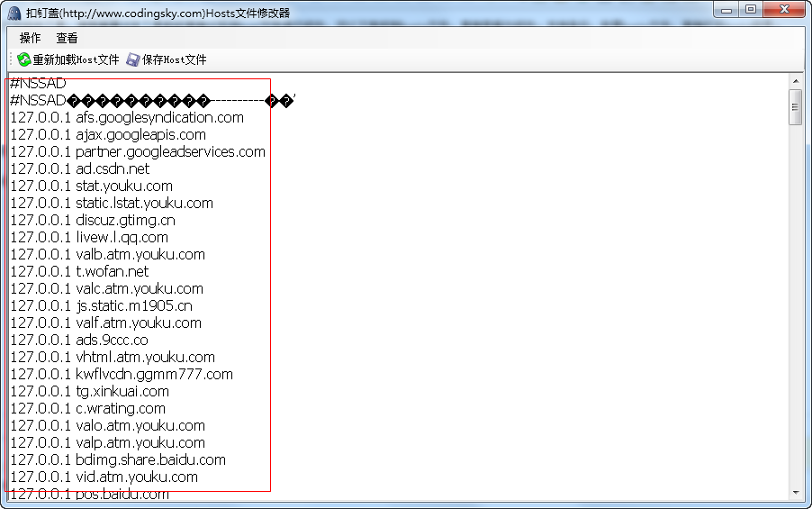Click the livew.l.qq.com entry
This screenshot has height=509, width=812.
point(89,238)
